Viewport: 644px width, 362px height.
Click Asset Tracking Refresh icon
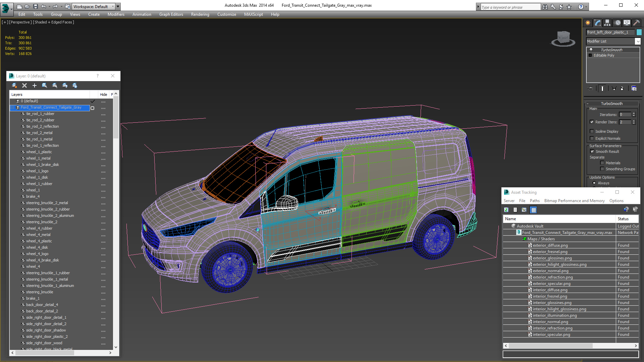506,210
